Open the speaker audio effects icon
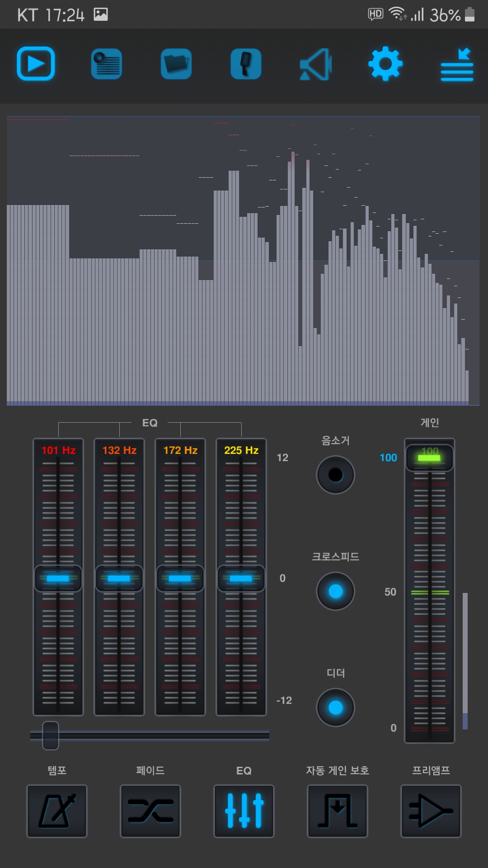488x868 pixels. click(x=316, y=64)
